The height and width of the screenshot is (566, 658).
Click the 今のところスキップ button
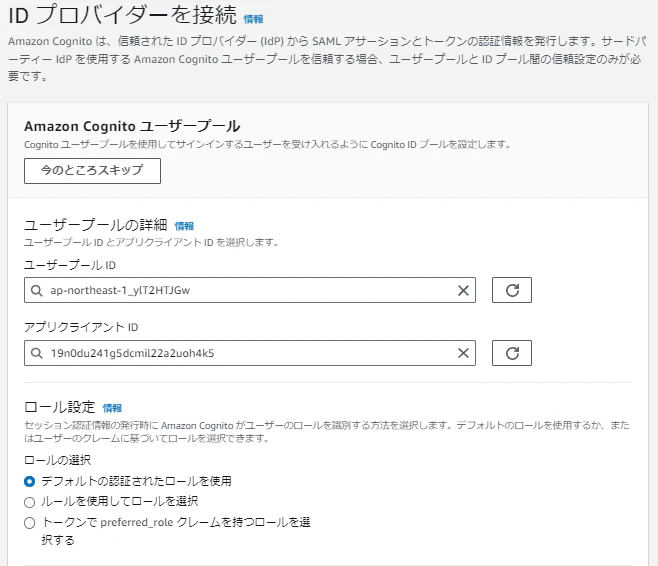(92, 171)
